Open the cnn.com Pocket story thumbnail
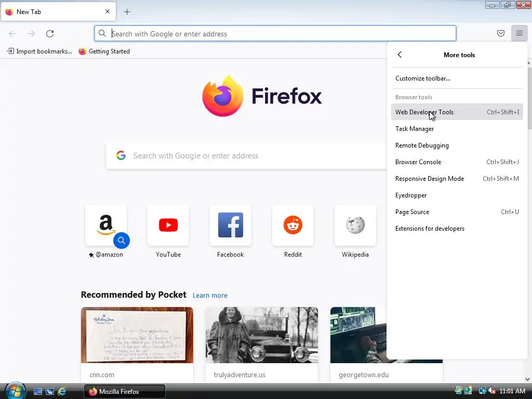This screenshot has width=532, height=399. click(x=137, y=335)
